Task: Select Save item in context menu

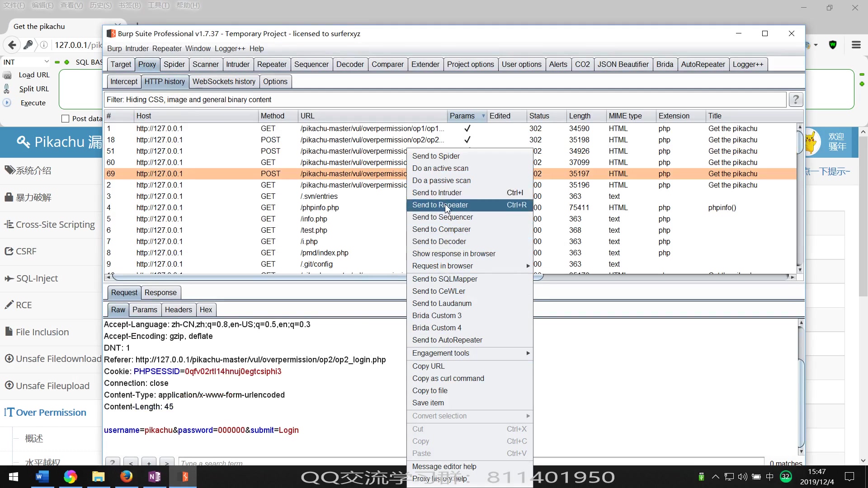Action: (470, 403)
